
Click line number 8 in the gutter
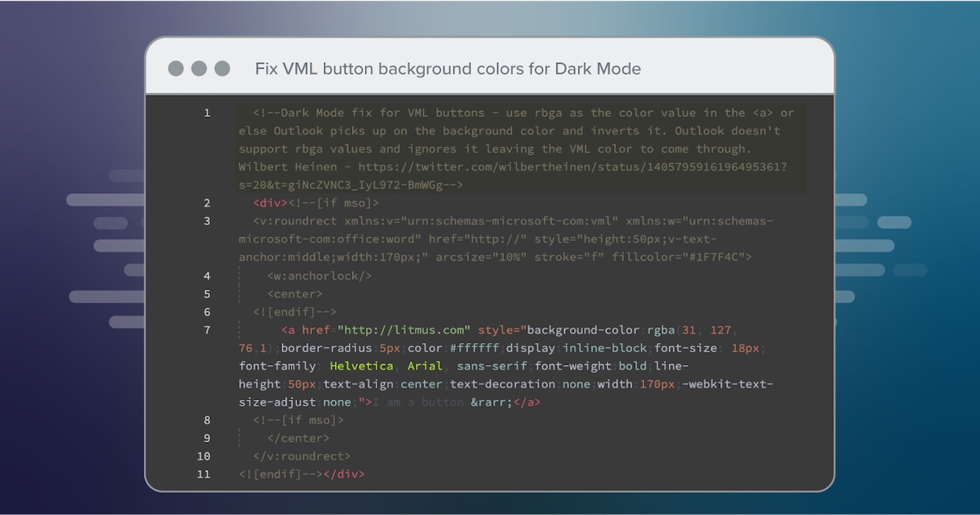coord(207,420)
